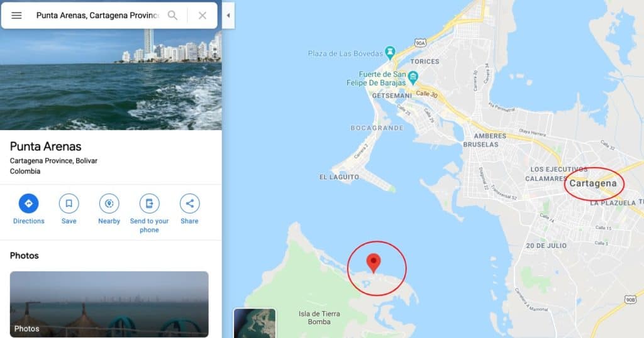644x338 pixels.
Task: Open the hamburger main menu
Action: 16,16
